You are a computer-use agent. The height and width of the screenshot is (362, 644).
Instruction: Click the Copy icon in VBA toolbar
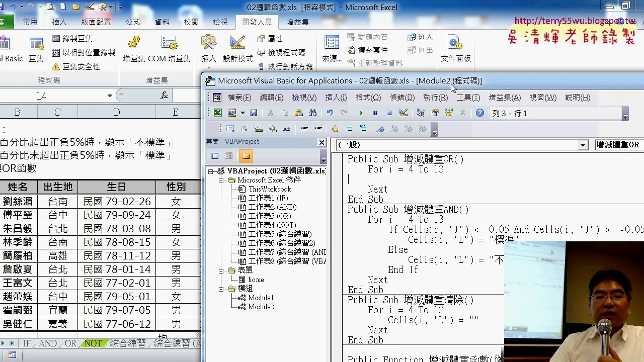pyautogui.click(x=284, y=113)
